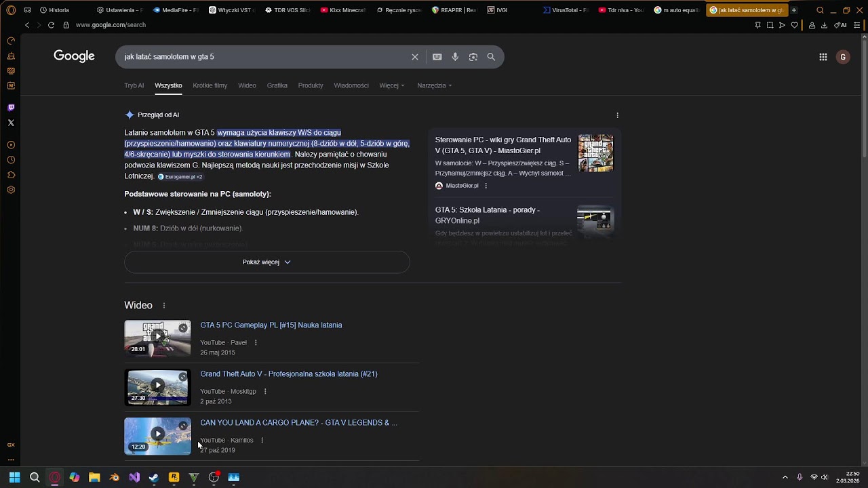Open Twitch panel in the sidebar
Screen dimensions: 868x488
pos(11,108)
